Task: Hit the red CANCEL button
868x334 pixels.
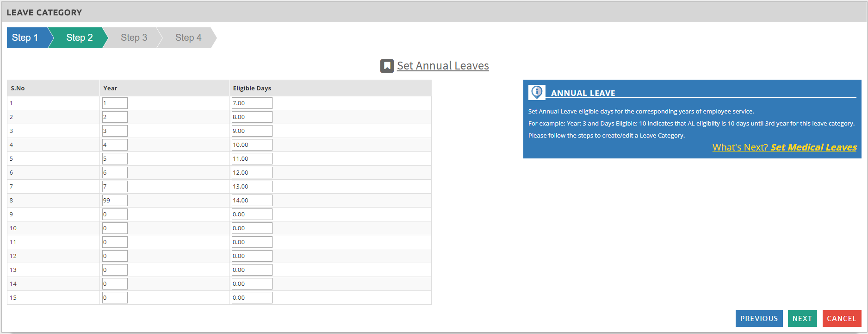Action: [x=841, y=318]
